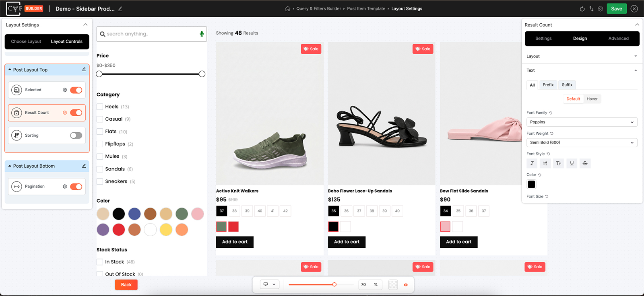Edit the Post Layout Top section
The width and height of the screenshot is (644, 296).
click(x=84, y=70)
